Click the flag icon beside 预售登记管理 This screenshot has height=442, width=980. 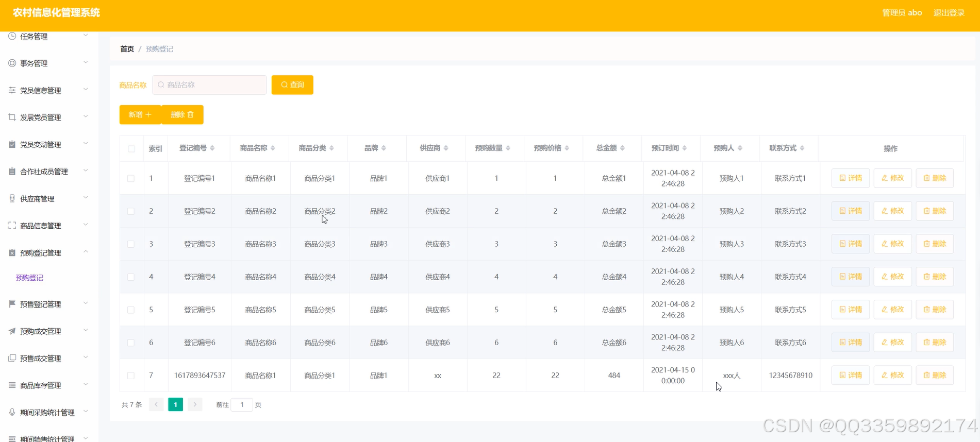pos(12,304)
